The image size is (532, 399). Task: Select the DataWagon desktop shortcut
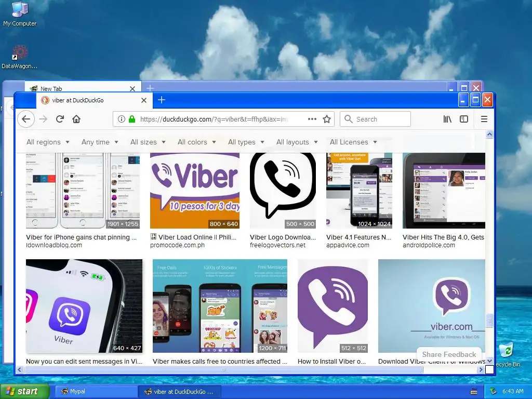coord(19,57)
